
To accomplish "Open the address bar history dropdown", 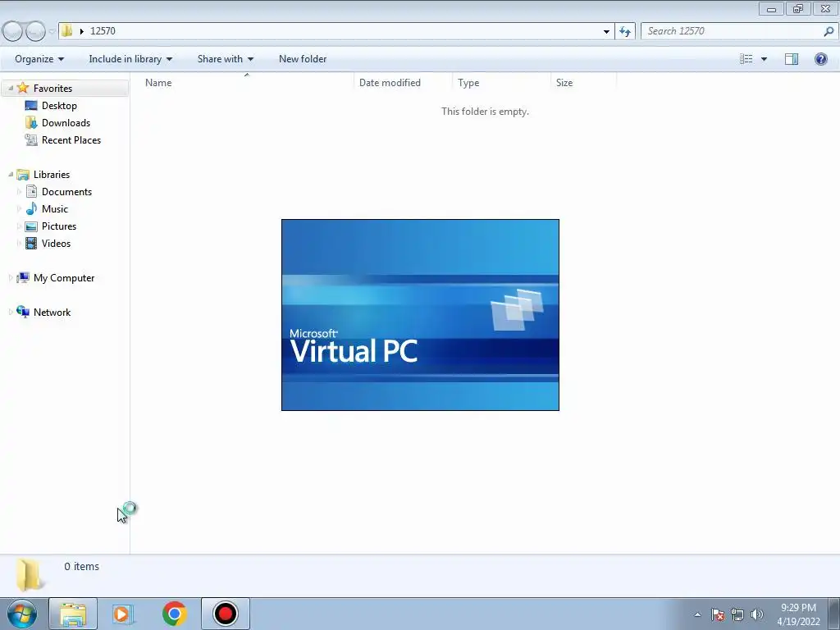I will coord(606,31).
